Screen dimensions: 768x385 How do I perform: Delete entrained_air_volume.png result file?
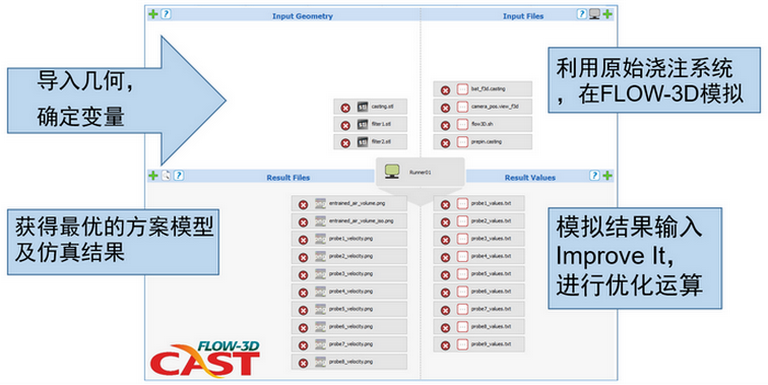[x=303, y=205]
